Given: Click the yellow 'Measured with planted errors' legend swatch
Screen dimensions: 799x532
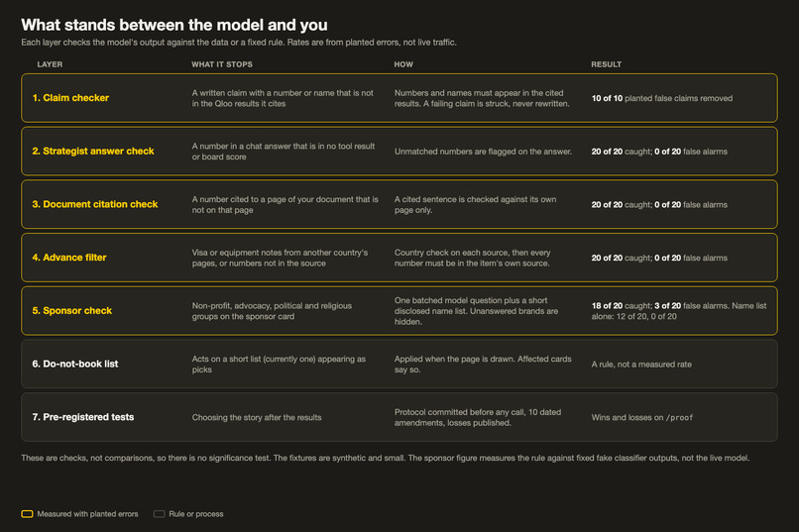Looking at the screenshot, I should (x=27, y=514).
